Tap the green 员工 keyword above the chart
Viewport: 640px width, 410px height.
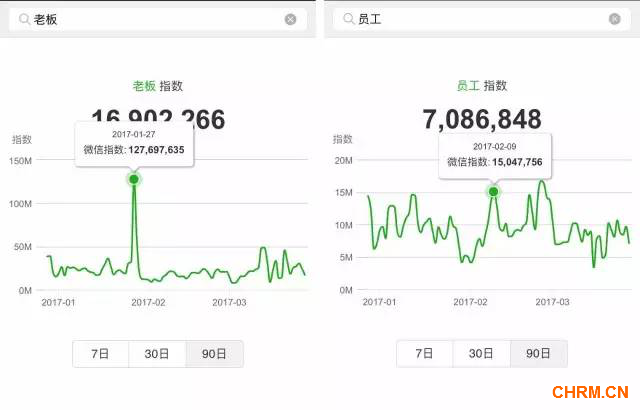[468, 86]
